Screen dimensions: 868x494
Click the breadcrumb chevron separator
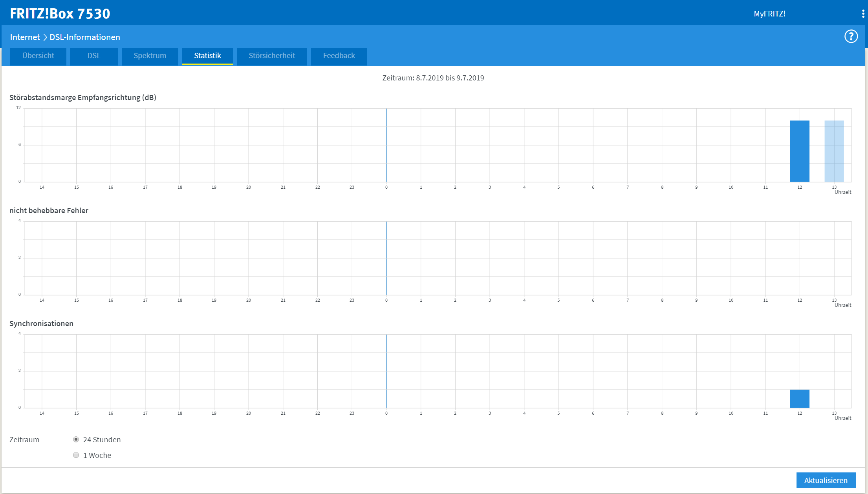[45, 37]
